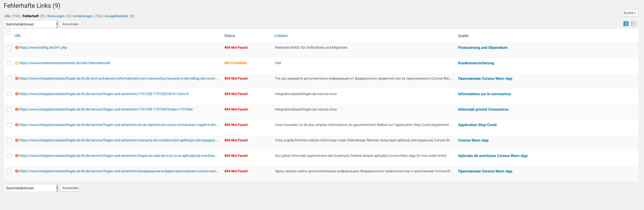Screen dimensions: 644x210
Task: Open the Warnungen filter
Action: tap(56, 16)
